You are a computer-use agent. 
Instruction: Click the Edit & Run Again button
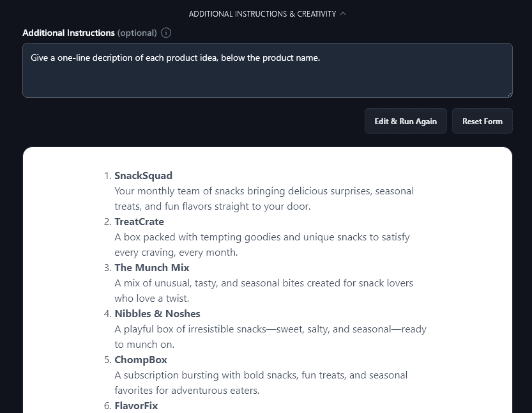point(406,121)
